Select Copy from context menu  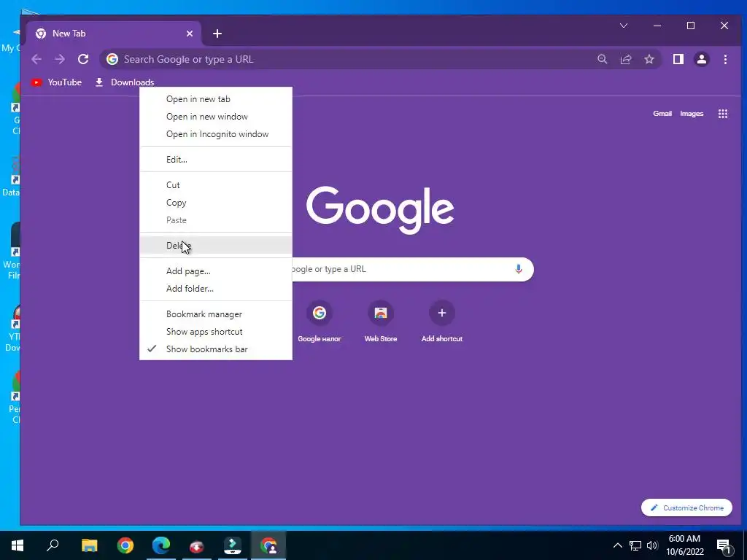(x=216, y=203)
